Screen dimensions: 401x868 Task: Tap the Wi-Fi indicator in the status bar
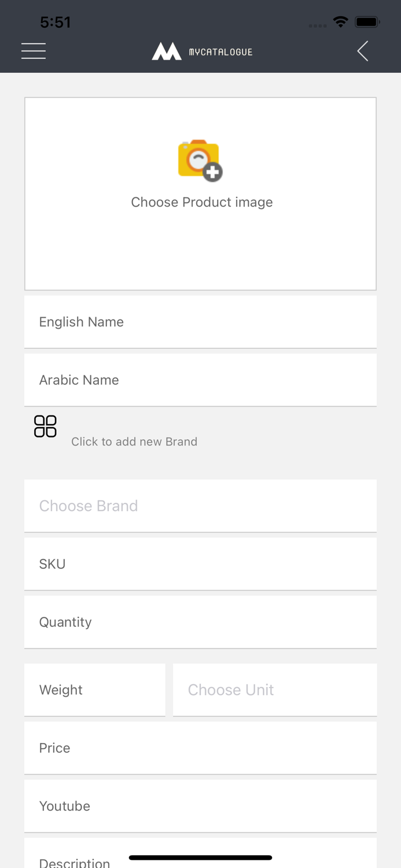pos(340,22)
